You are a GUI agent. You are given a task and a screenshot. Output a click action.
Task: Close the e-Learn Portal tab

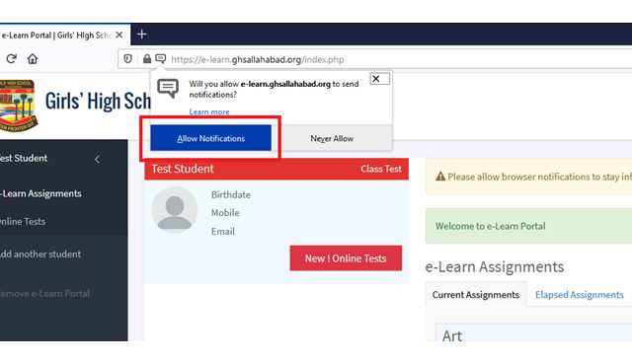119,36
